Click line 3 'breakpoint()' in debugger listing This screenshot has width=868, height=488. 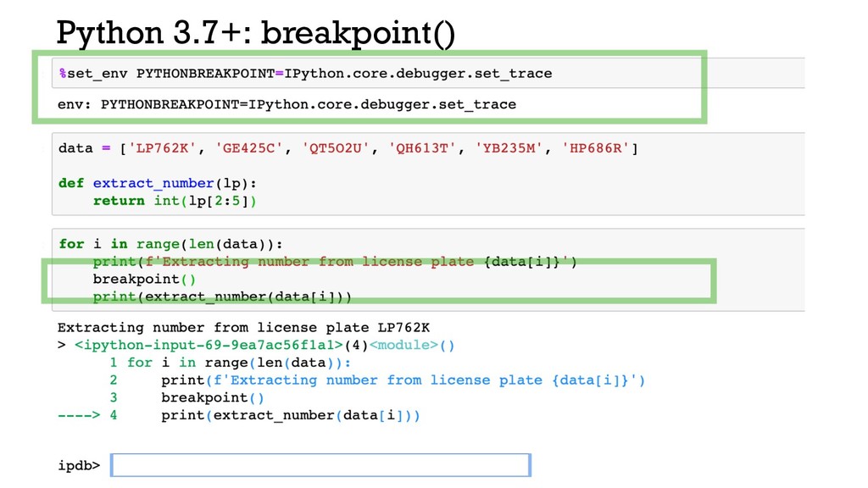(186, 397)
